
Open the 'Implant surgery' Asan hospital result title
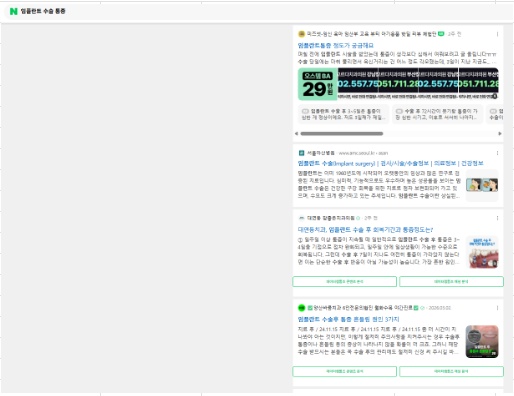pyautogui.click(x=390, y=163)
